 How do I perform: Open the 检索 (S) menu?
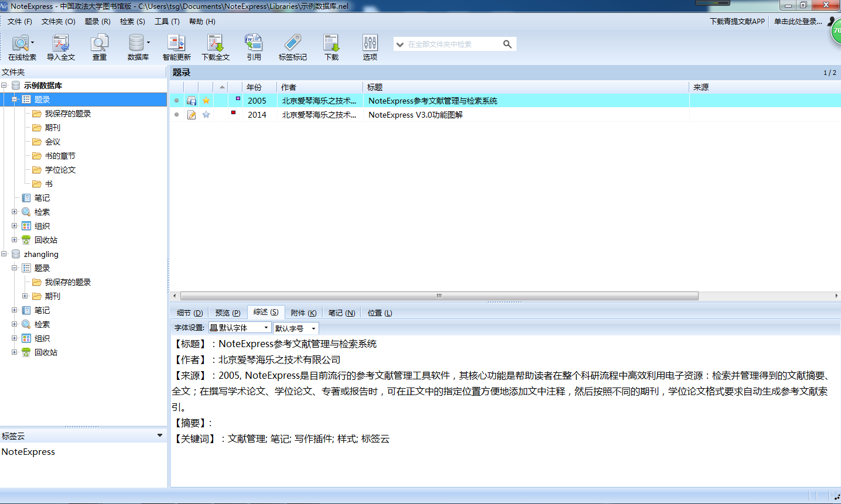tap(132, 22)
